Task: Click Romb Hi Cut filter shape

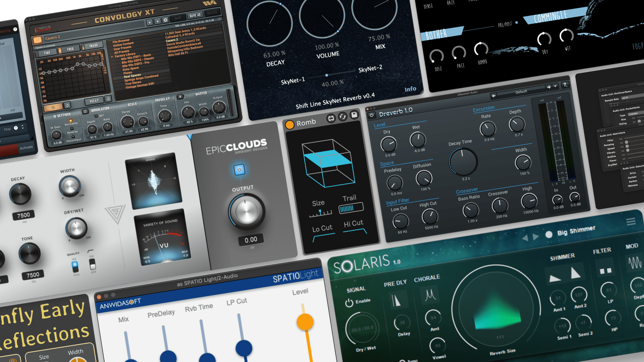Action: [x=355, y=231]
